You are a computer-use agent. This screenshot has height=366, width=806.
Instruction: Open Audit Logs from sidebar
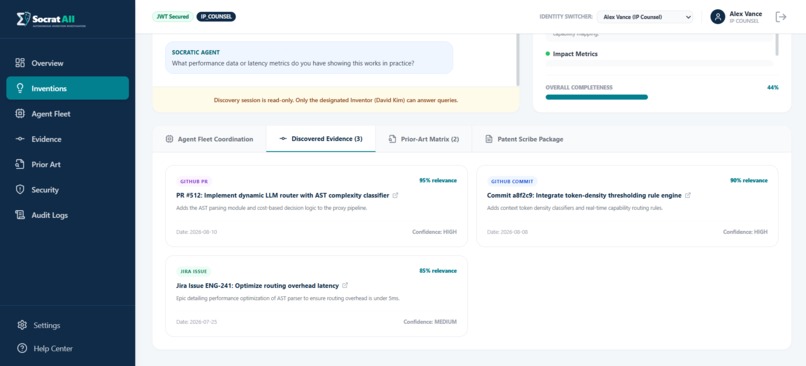(67, 215)
